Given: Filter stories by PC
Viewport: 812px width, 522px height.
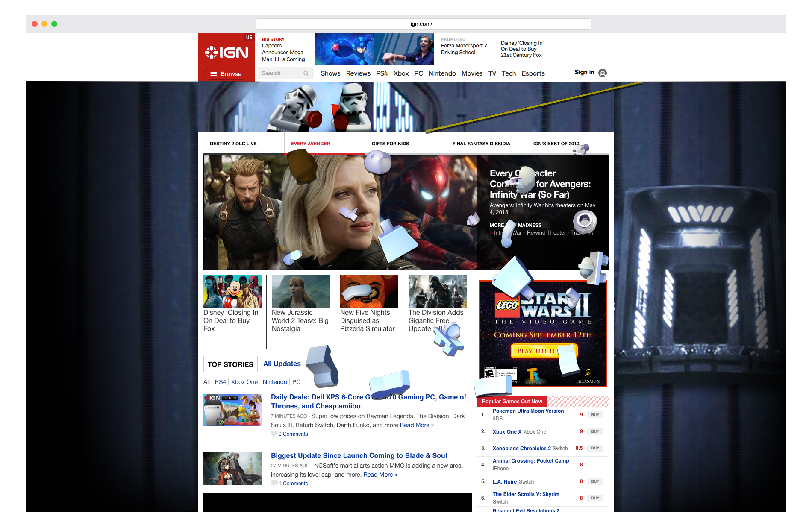Looking at the screenshot, I should (296, 382).
